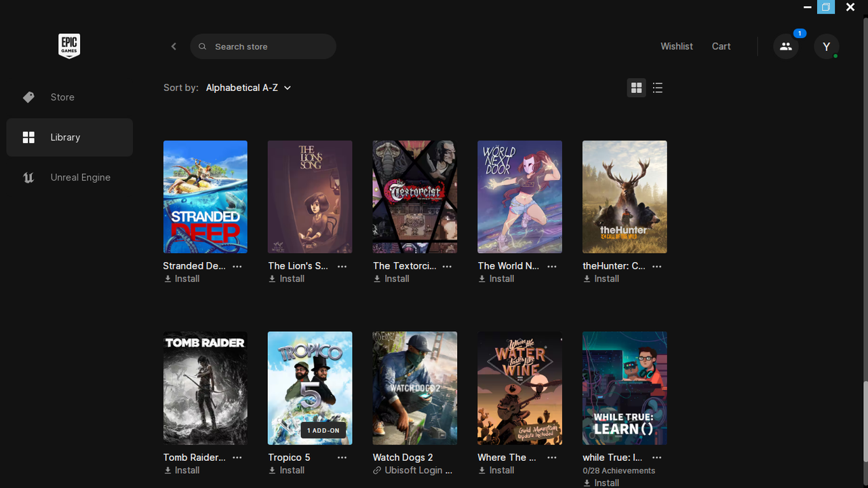
Task: Install while True: learn()
Action: pyautogui.click(x=601, y=483)
